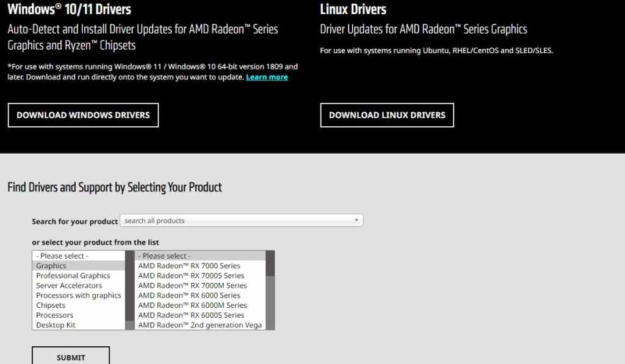Click the Download Linux Drivers button
The image size is (625, 364).
coord(386,115)
